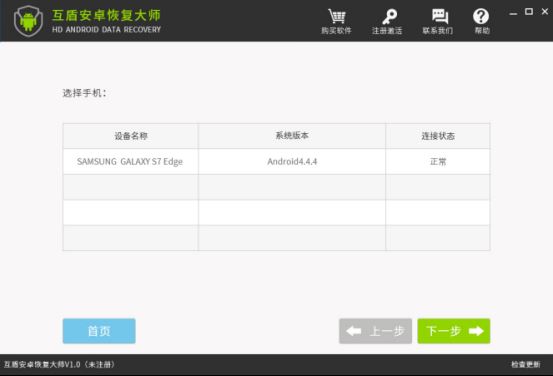Select the SAMSUNG GALAXY S7 Edge device row
This screenshot has height=376, width=553.
[276, 162]
